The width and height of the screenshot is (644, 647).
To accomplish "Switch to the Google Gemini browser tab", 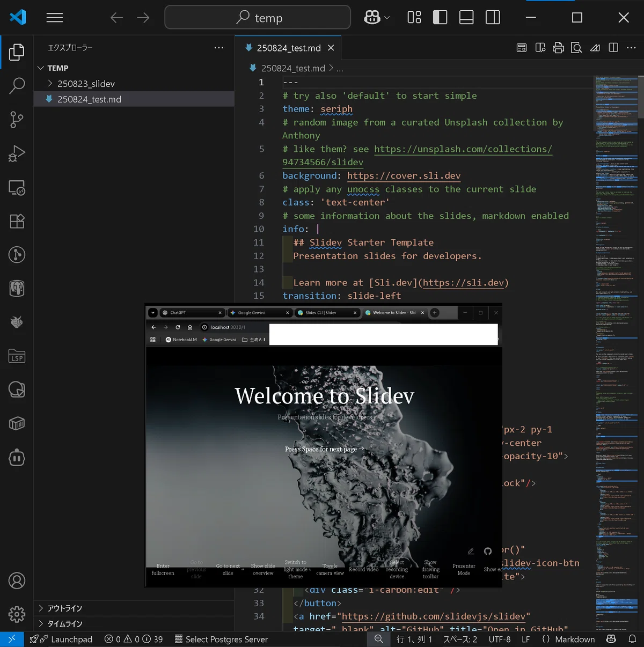I will (x=260, y=313).
